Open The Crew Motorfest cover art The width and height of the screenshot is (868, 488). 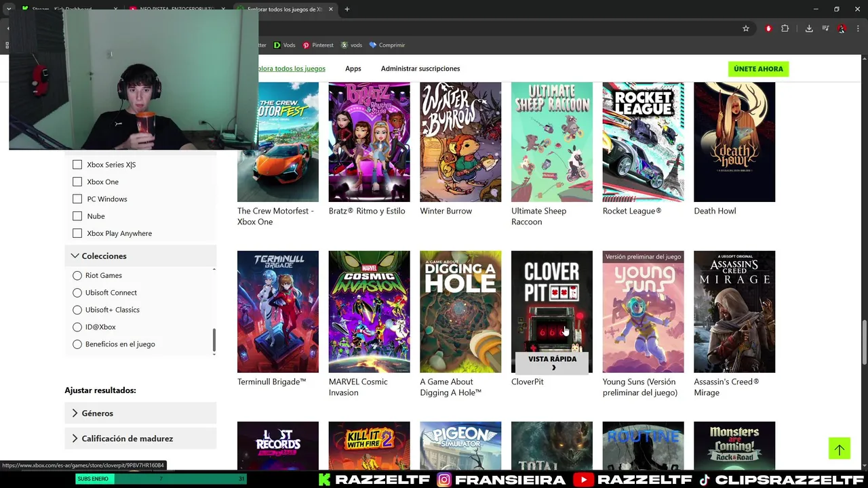tap(278, 142)
